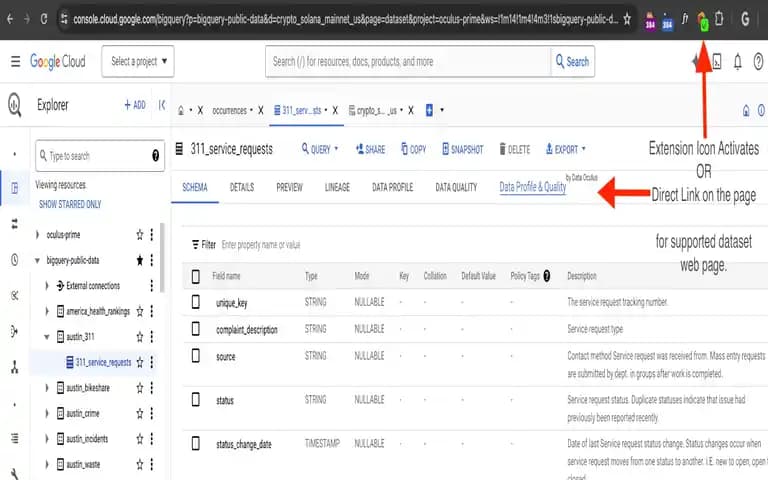768x480 pixels.
Task: Collapse the bigquery-public-data project
Action: (x=37, y=261)
